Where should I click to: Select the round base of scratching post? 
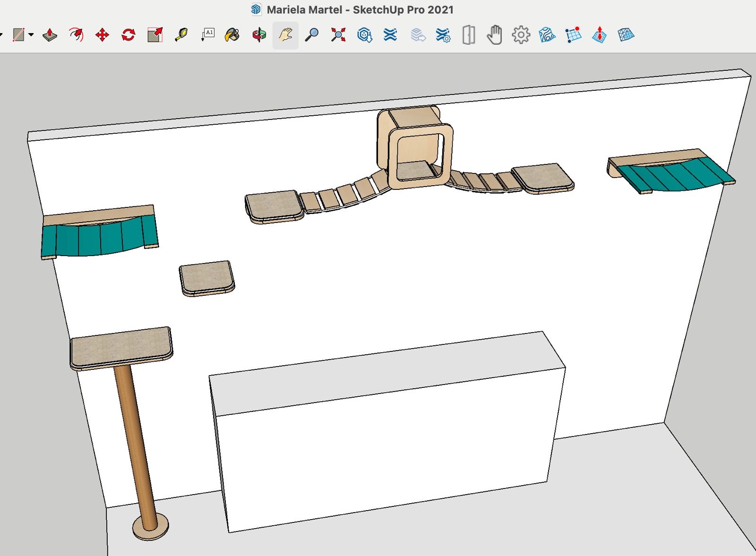[x=150, y=527]
